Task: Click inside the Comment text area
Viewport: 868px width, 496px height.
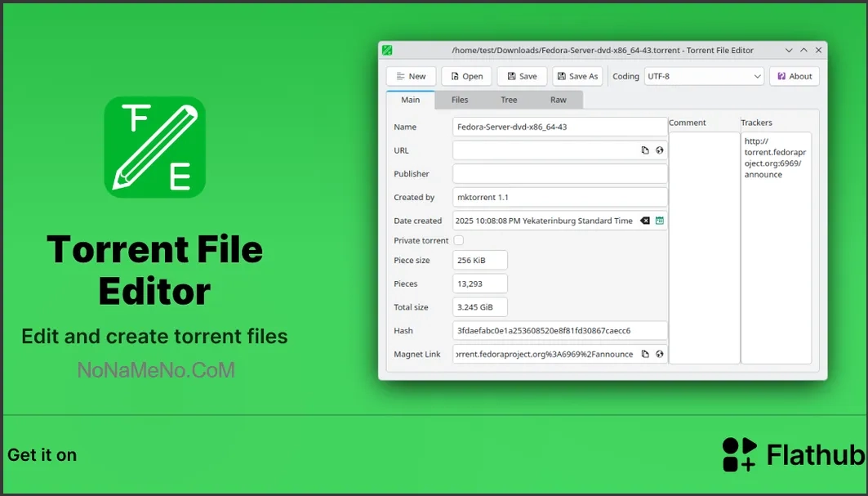Action: (x=704, y=245)
